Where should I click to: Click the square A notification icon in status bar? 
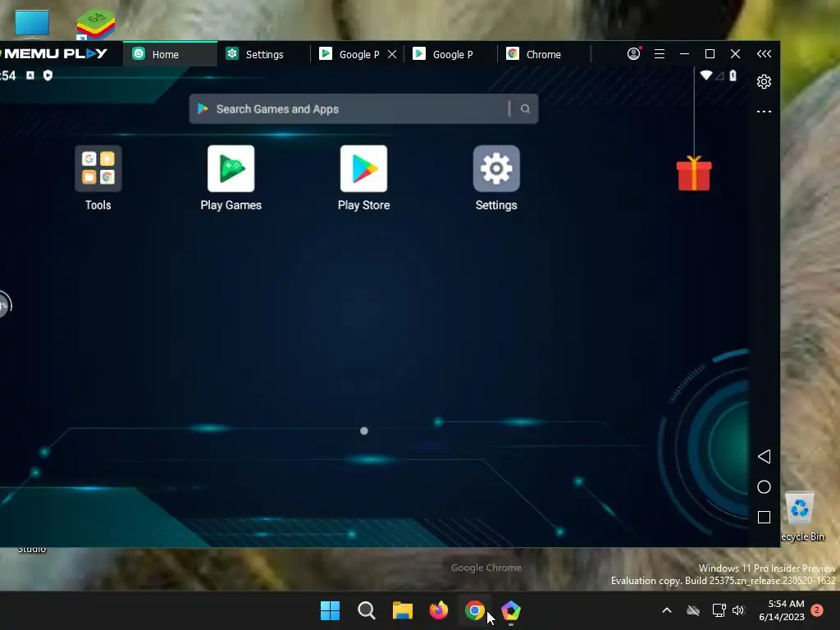coord(30,75)
